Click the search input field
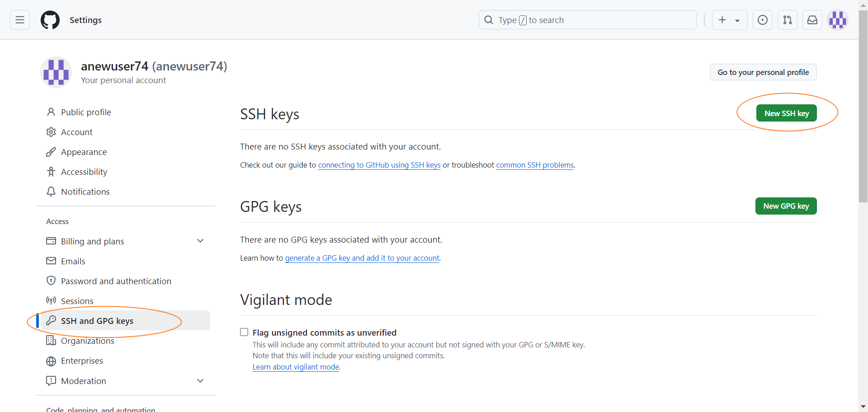Screen dimensions: 868x412 point(588,20)
